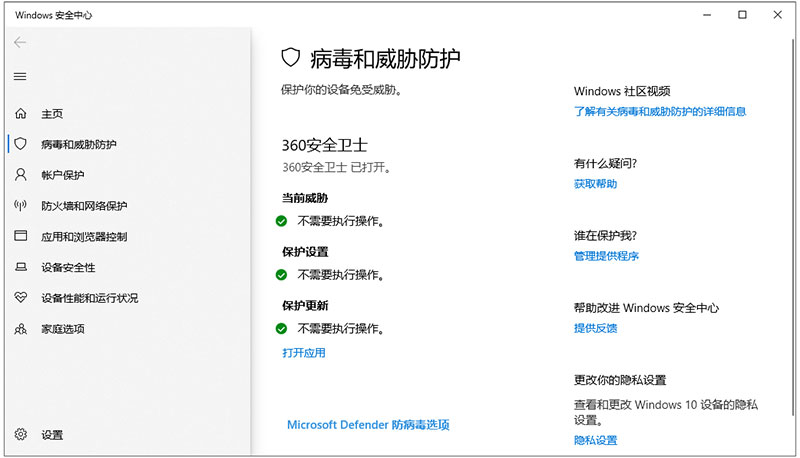Click the 有什么疑问? heading
The height and width of the screenshot is (458, 800).
(606, 163)
